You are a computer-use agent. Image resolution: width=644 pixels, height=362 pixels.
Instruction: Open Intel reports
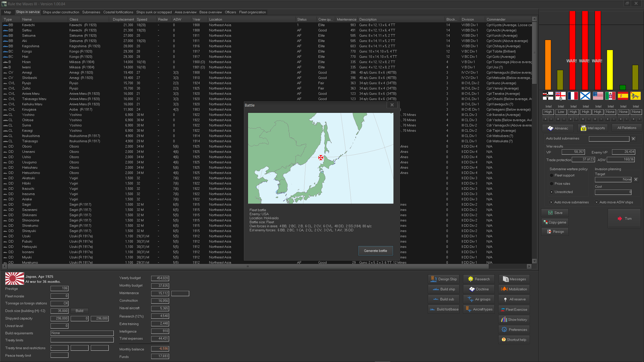(x=592, y=128)
